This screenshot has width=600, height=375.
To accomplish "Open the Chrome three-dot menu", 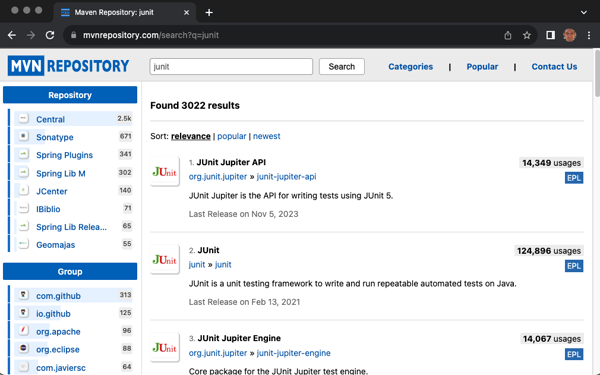I will tap(589, 35).
